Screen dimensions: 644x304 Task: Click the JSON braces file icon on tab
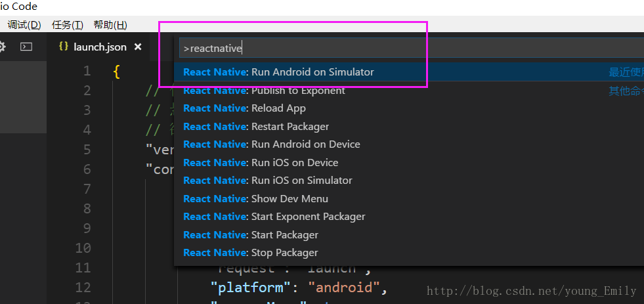pyautogui.click(x=63, y=47)
